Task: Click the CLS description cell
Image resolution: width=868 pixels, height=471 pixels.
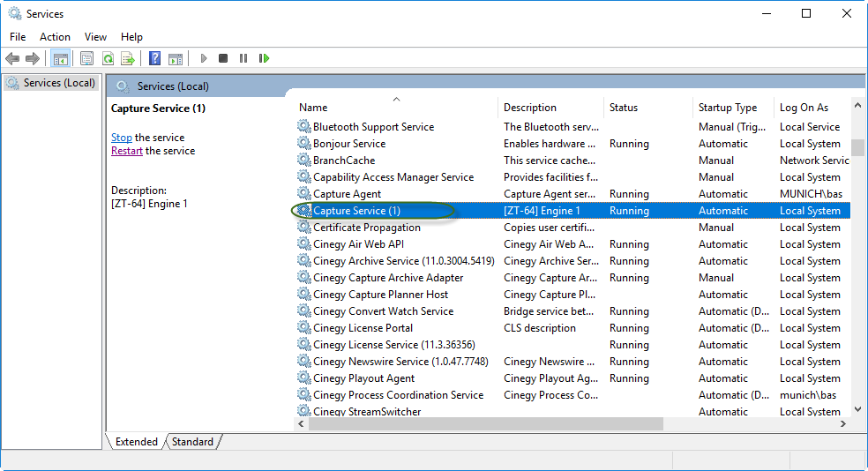Action: (540, 327)
